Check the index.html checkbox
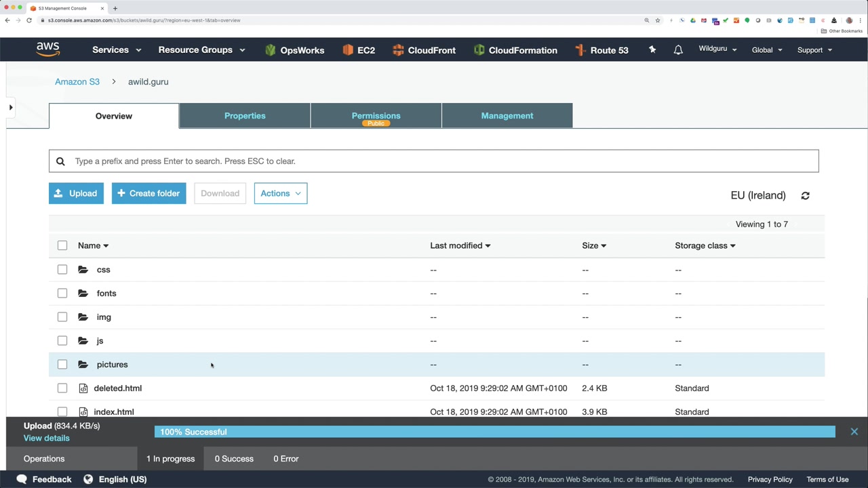This screenshot has height=488, width=868. coord(62,412)
